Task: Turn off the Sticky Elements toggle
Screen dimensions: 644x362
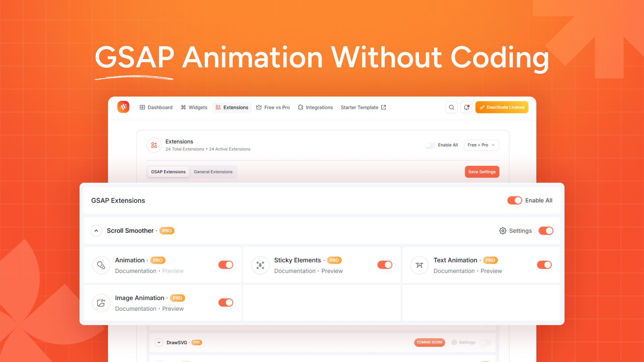Action: click(x=385, y=265)
